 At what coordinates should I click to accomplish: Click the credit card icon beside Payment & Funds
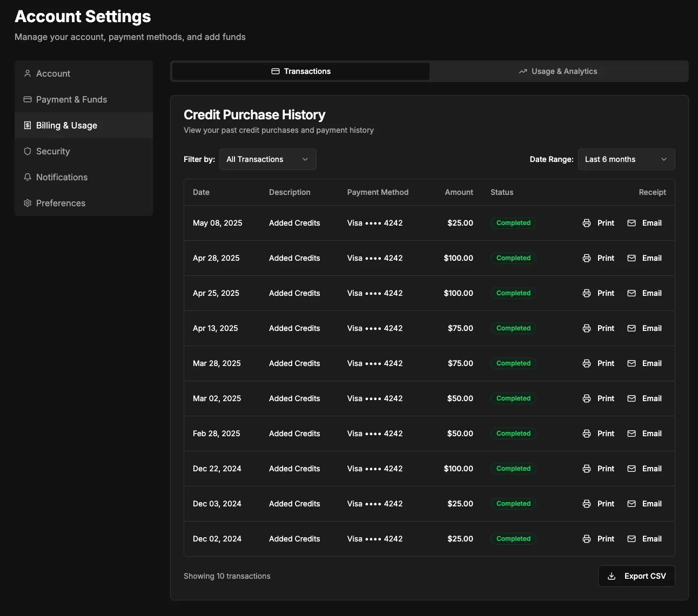(28, 99)
